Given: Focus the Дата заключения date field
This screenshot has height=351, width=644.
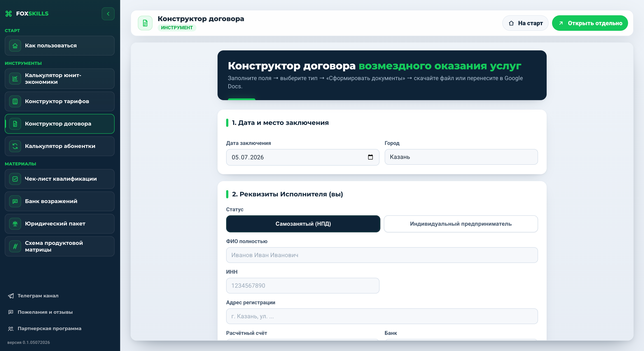Looking at the screenshot, I should point(302,157).
